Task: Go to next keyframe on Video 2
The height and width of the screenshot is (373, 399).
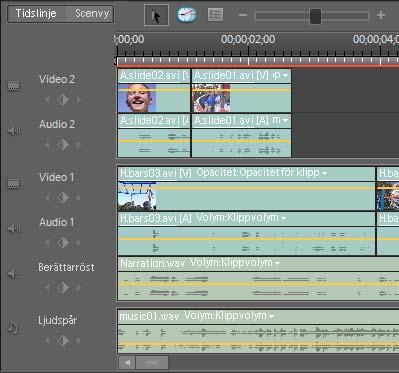Action: [78, 100]
